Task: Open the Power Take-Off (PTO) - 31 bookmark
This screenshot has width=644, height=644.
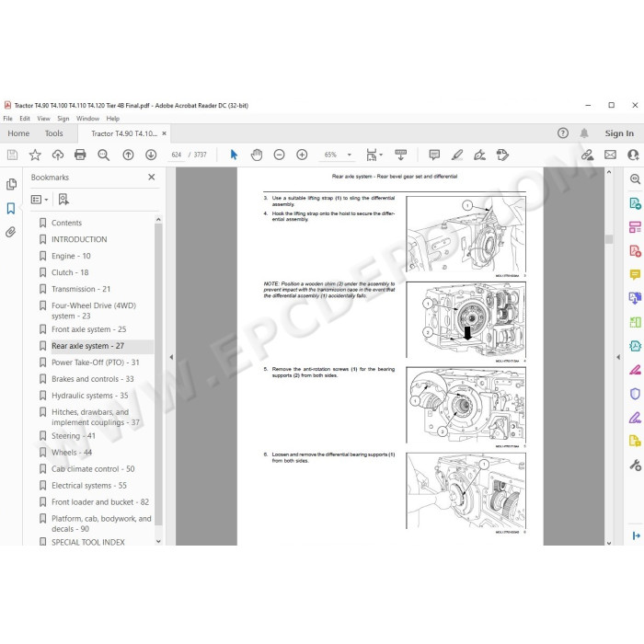Action: tap(96, 362)
